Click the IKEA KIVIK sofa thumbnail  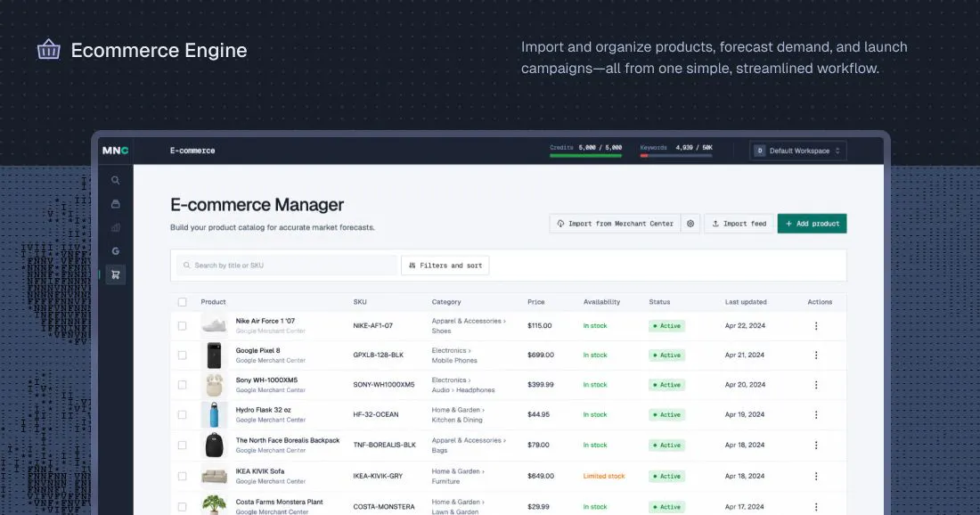point(215,477)
